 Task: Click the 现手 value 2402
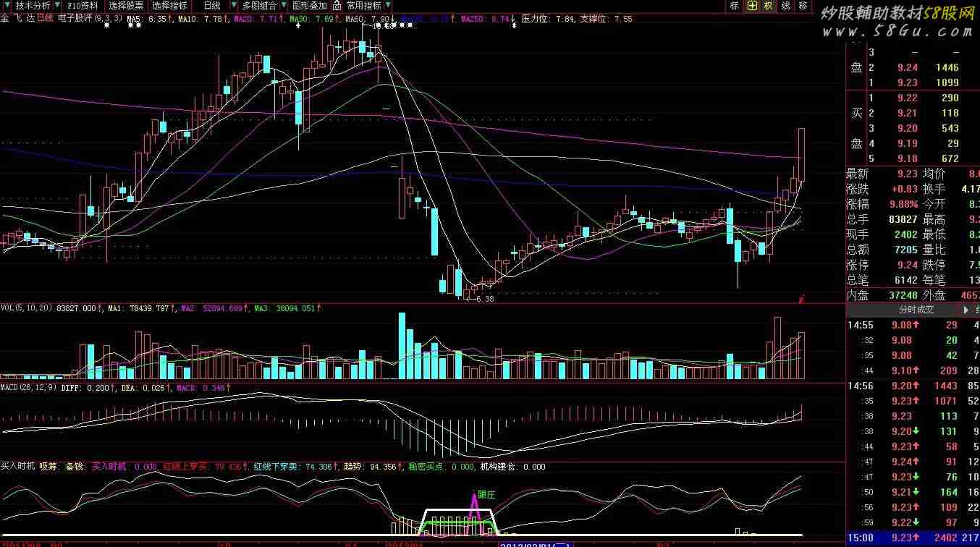pyautogui.click(x=906, y=234)
